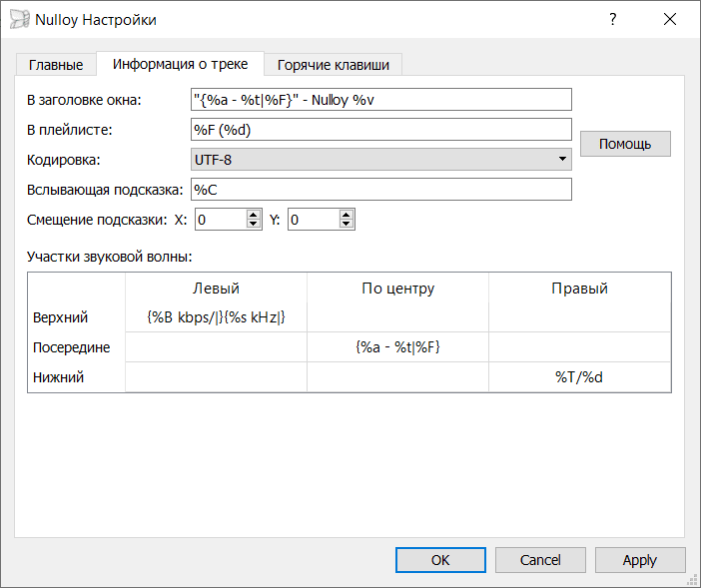Viewport: 701px width, 588px height.
Task: Close the Nulloy settings dialog
Action: pos(670,19)
